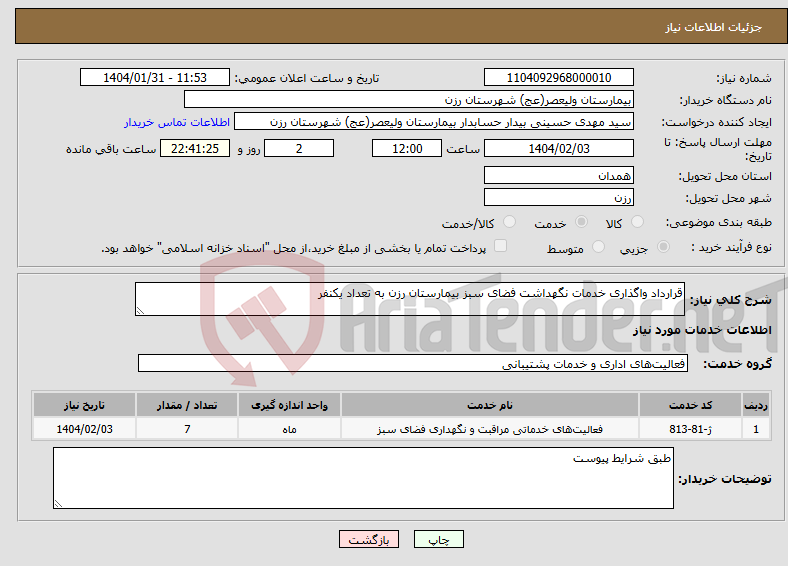Click service code cell ز-81-813
Screen dimensions: 788x566
click(691, 429)
